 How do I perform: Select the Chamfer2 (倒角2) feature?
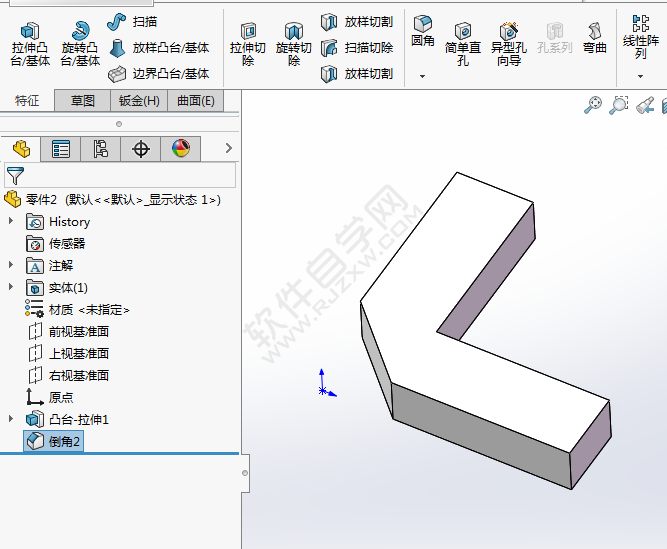pos(54,441)
